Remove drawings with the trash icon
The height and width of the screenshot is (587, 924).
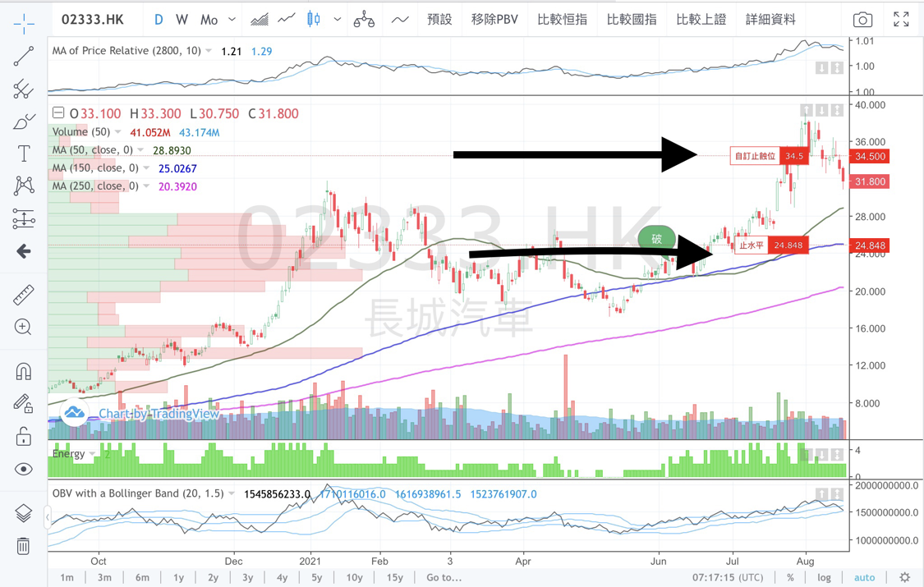click(x=24, y=546)
